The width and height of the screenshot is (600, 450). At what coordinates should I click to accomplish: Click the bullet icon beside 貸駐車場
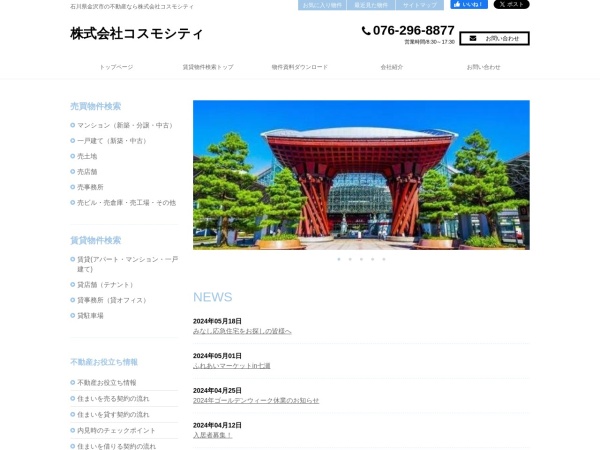point(73,316)
